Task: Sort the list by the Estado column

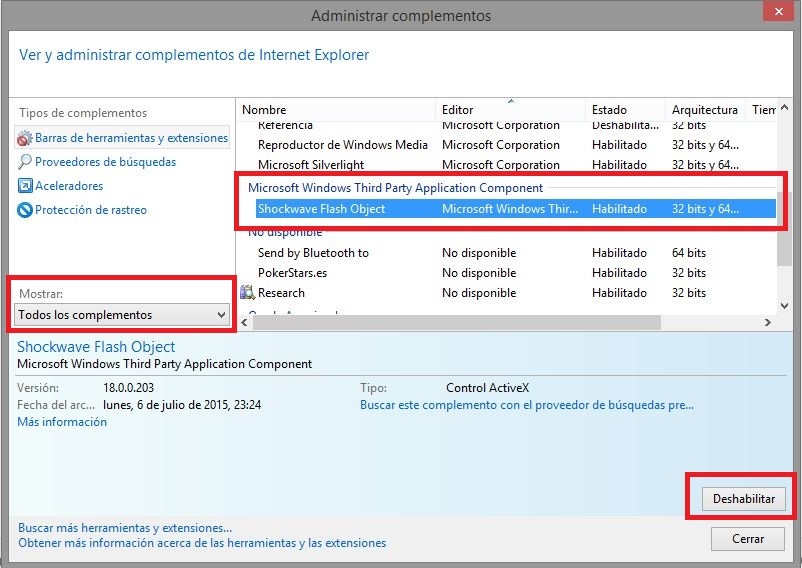Action: coord(626,109)
